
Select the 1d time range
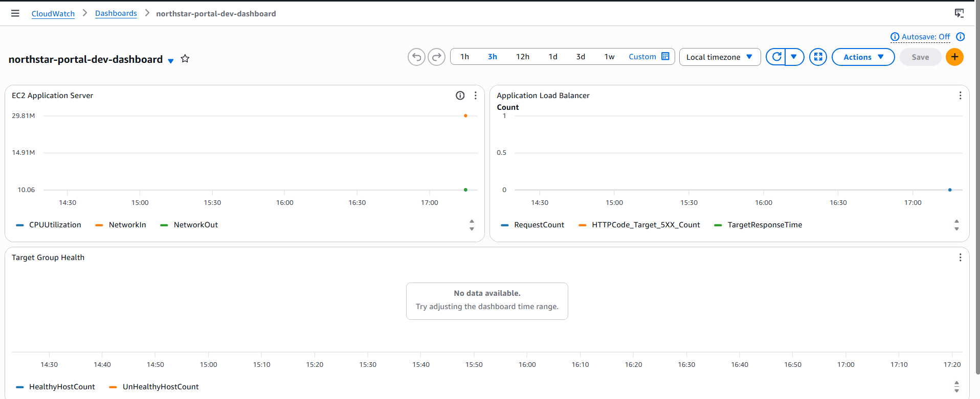pos(553,57)
